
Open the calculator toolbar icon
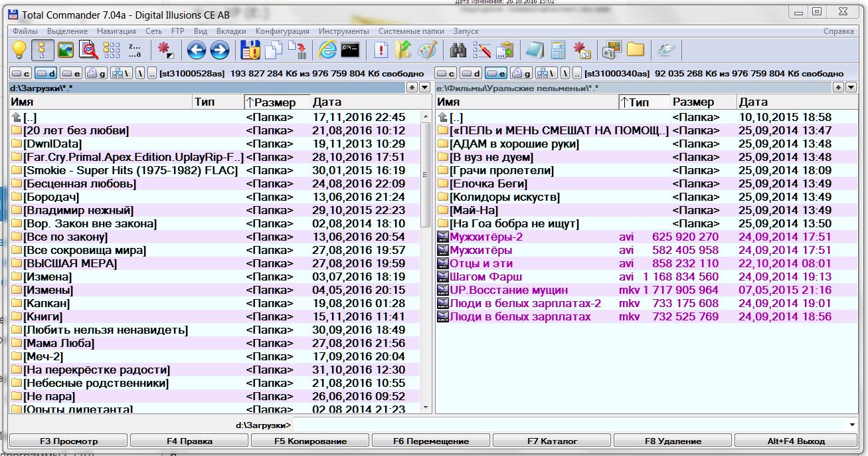(x=558, y=50)
